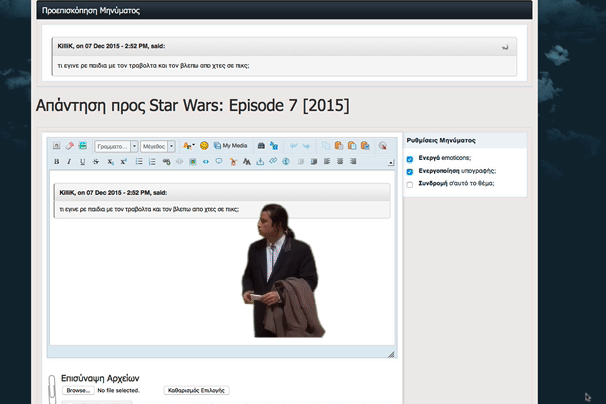606x404 pixels.
Task: Align text right
Action: coord(353,161)
